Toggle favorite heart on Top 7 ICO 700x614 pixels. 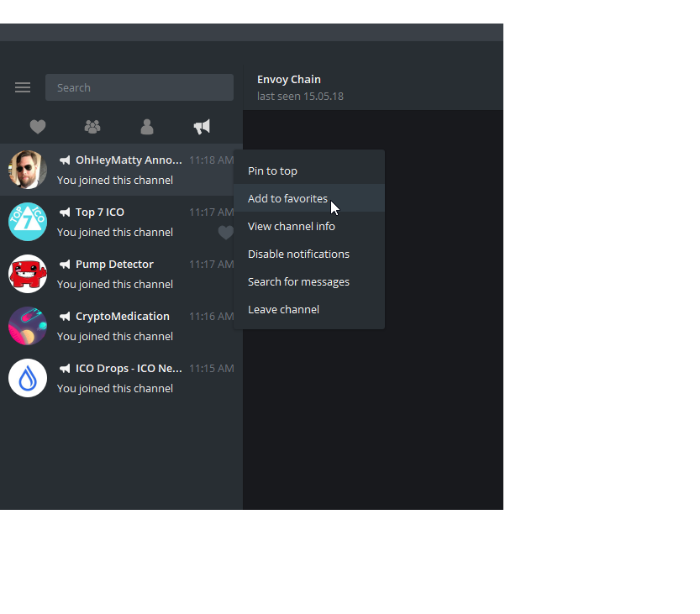click(x=226, y=232)
